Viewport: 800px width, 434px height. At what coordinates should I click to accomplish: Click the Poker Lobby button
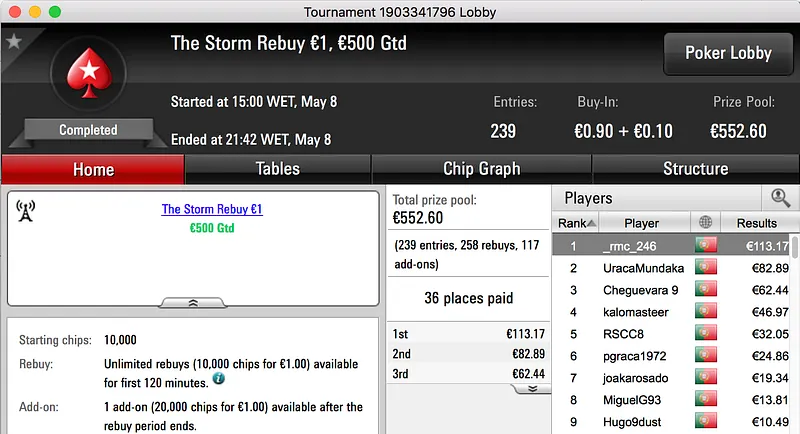(728, 53)
